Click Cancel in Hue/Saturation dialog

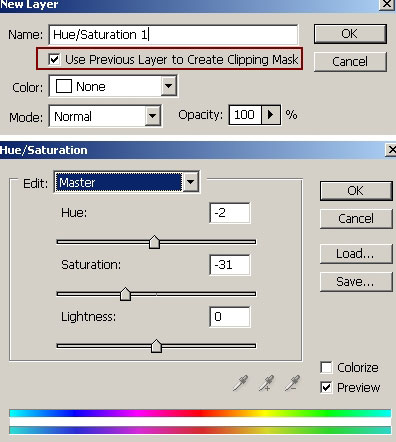[356, 219]
